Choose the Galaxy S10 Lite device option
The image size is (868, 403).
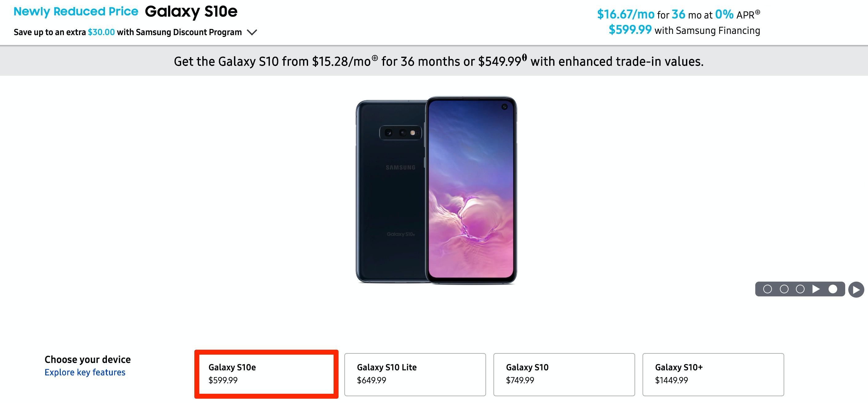(415, 374)
